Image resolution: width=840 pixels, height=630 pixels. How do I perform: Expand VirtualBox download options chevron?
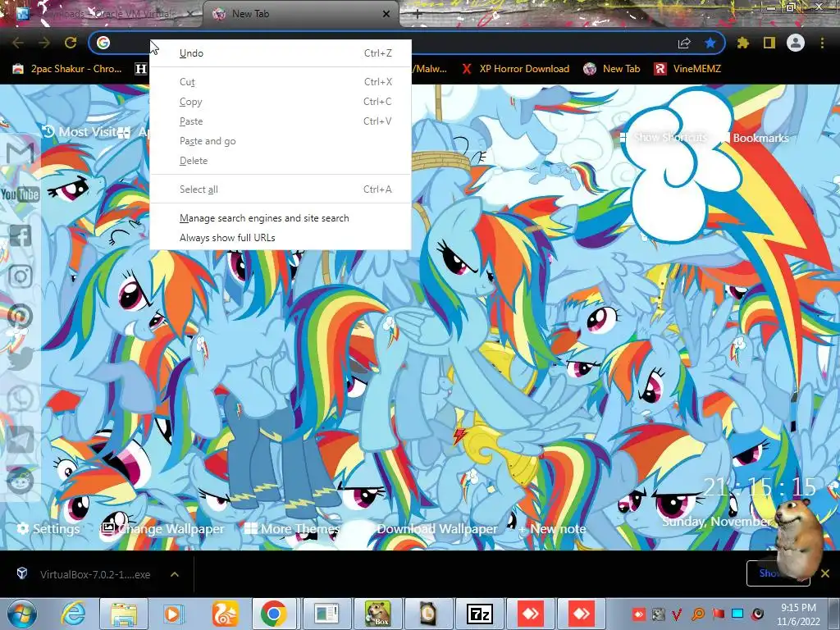175,574
